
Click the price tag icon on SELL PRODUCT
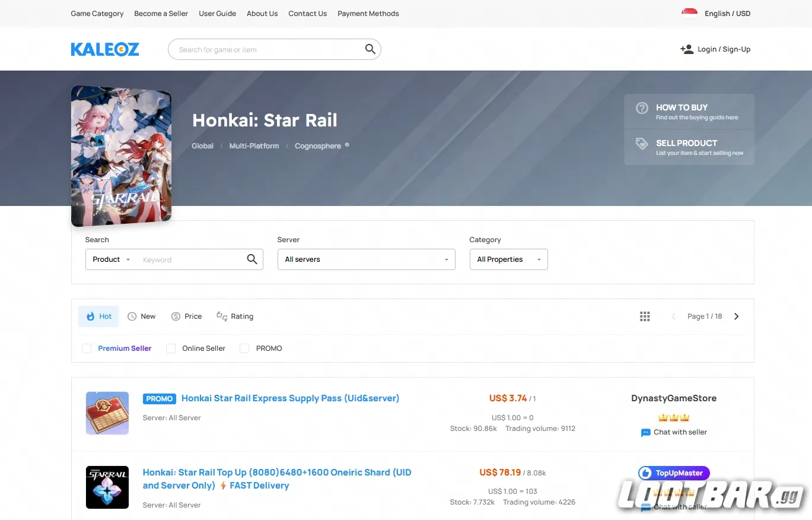tap(641, 143)
